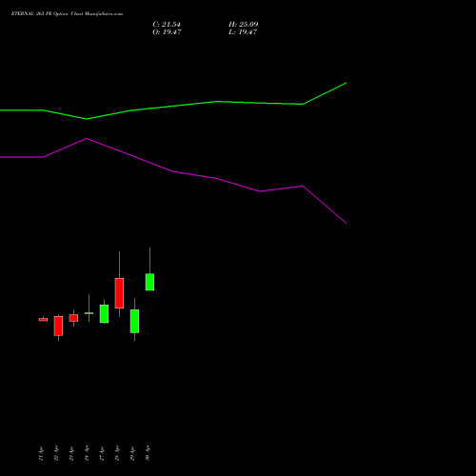Click the peak of the purple line
The width and height of the screenshot is (476, 476).
click(x=87, y=138)
